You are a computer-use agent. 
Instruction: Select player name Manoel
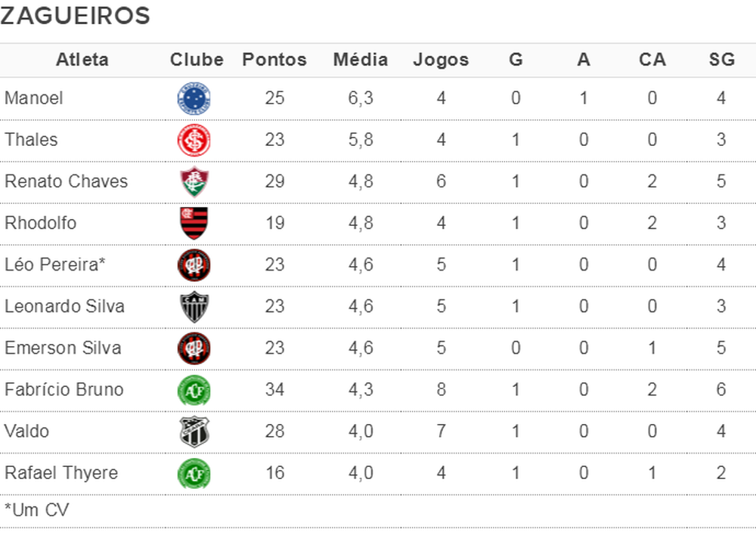34,98
